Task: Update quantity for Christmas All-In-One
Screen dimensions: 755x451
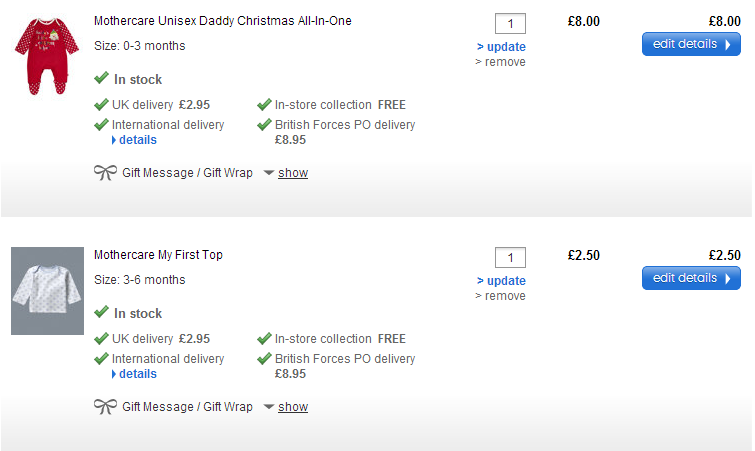Action: tap(501, 47)
